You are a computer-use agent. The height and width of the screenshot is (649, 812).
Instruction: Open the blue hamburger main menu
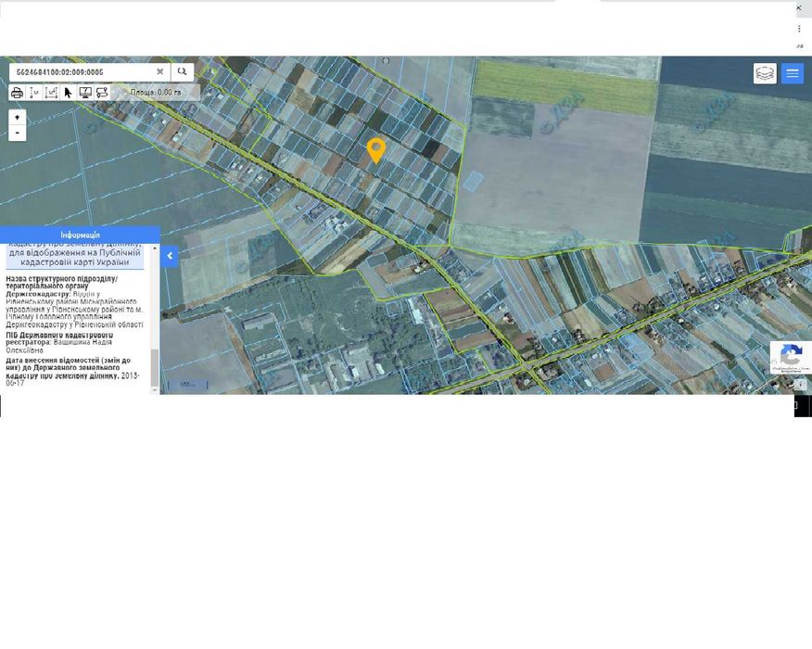click(792, 74)
